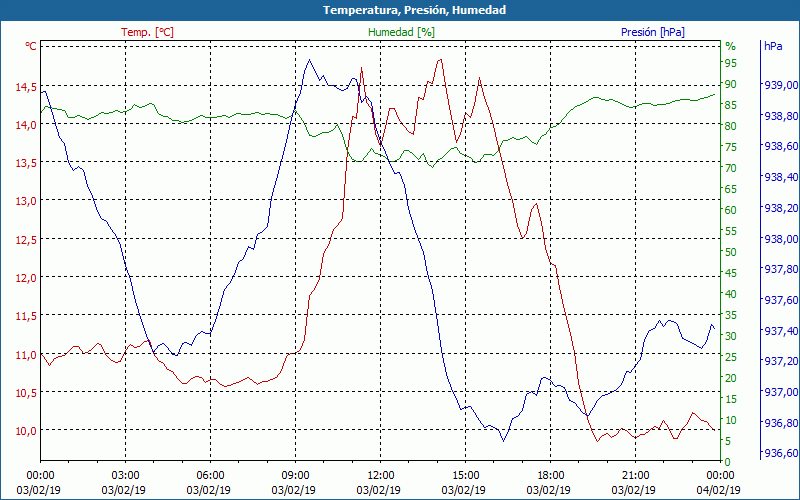Click the '03:00' time axis label
The height and width of the screenshot is (500, 800).
pyautogui.click(x=125, y=477)
